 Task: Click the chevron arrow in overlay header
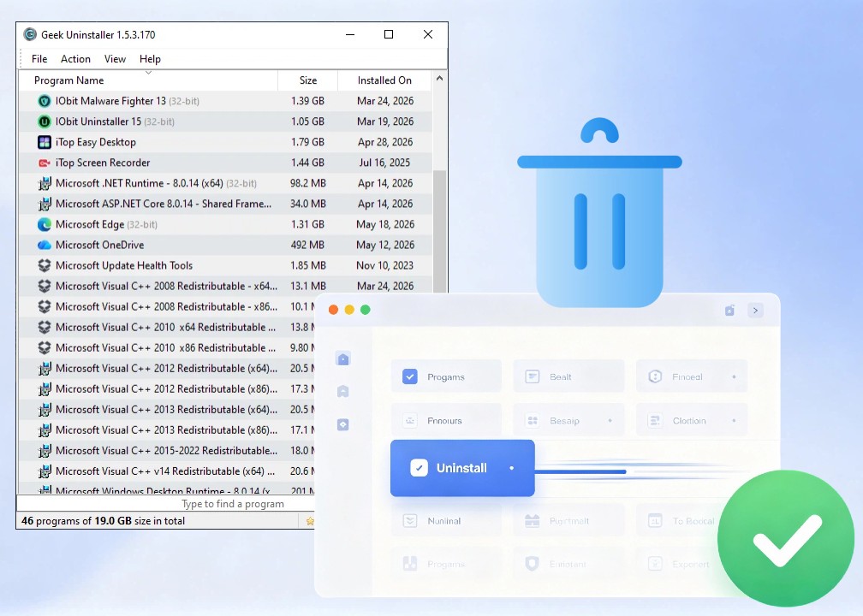(755, 311)
